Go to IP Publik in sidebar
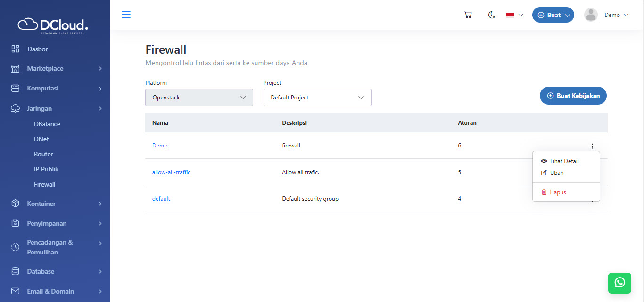This screenshot has height=302, width=644. (46, 169)
